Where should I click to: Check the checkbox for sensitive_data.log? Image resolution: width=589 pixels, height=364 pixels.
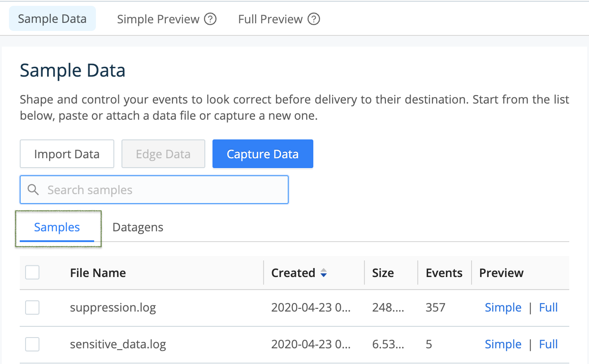[32, 344]
